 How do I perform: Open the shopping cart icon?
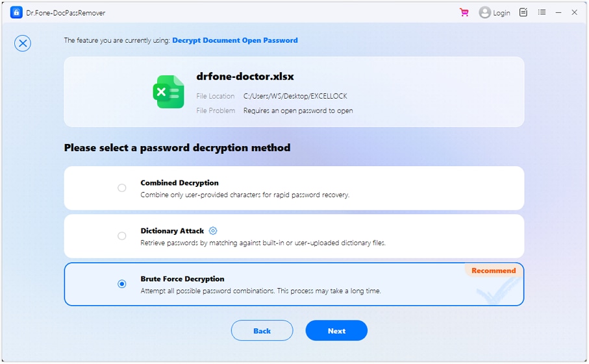point(464,12)
